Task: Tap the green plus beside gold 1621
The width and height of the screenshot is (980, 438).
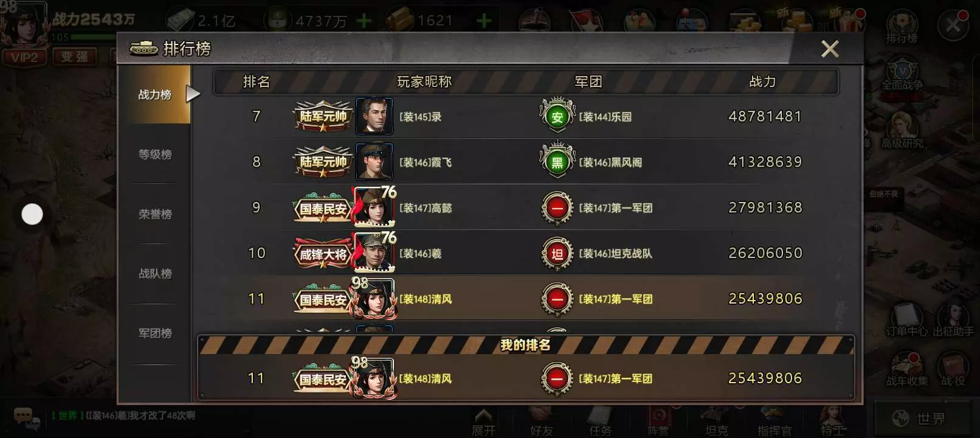Action: [484, 21]
